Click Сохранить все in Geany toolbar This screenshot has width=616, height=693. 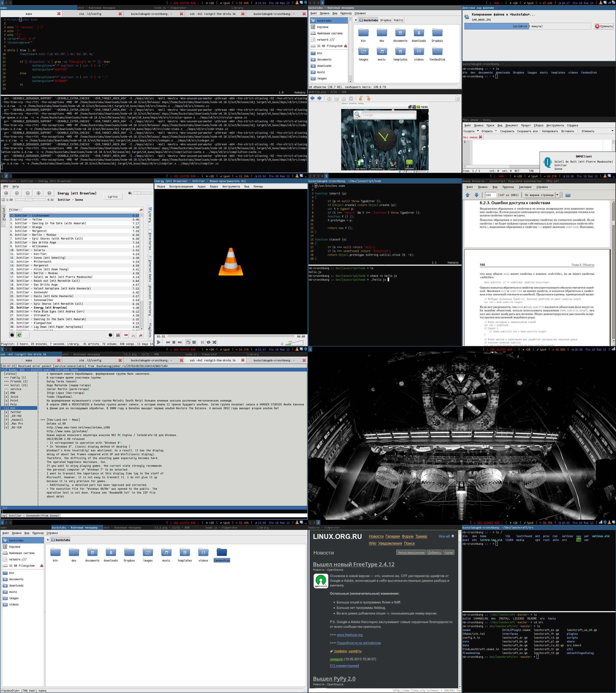tap(527, 131)
